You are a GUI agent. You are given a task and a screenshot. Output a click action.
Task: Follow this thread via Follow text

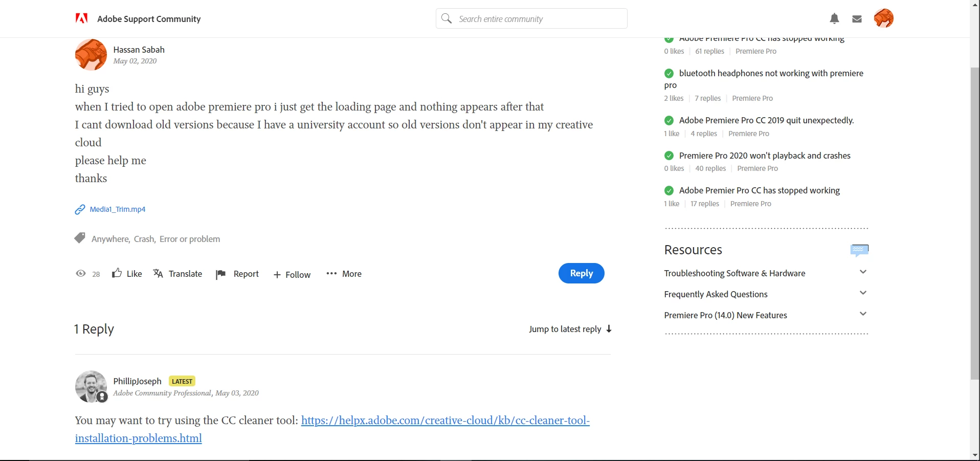298,275
